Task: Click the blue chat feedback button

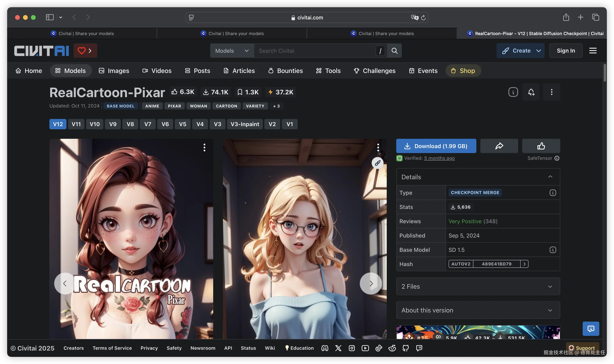Action: click(591, 329)
